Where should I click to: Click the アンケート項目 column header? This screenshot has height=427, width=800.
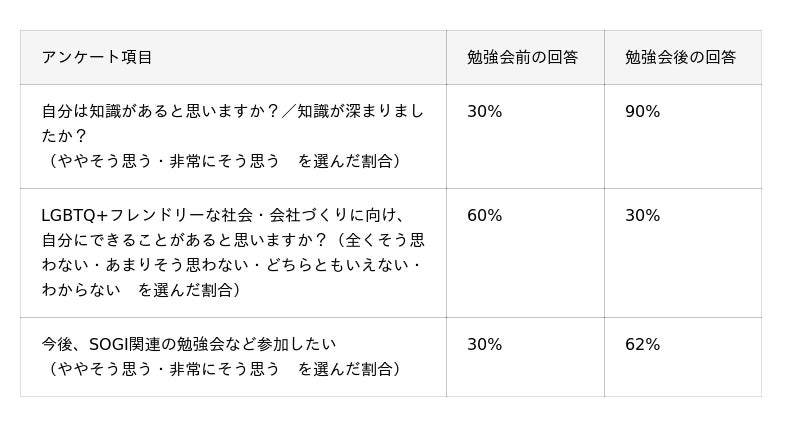tap(97, 57)
